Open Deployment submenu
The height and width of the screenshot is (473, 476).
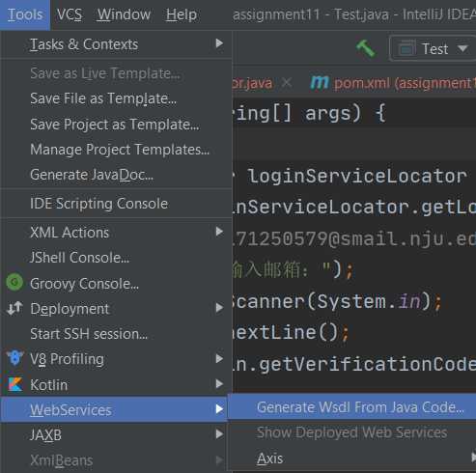116,309
